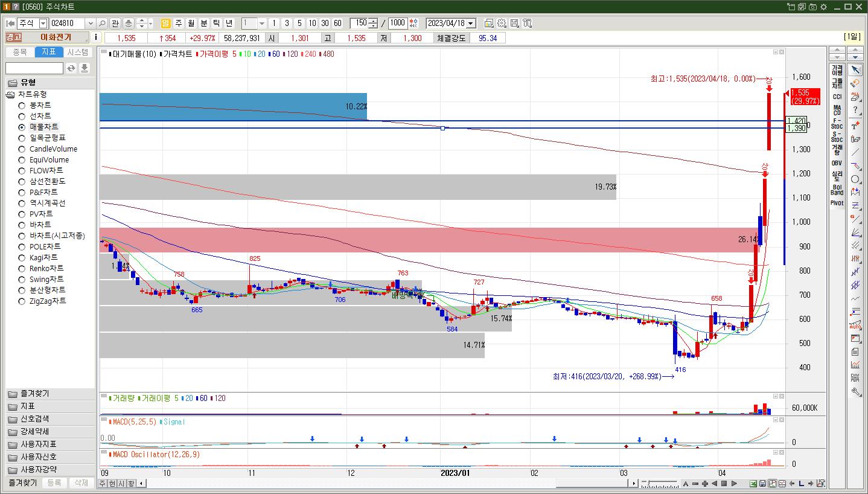The image size is (868, 494).
Task: Expand the 즐겨찾기 folder in left panel
Action: point(51,393)
